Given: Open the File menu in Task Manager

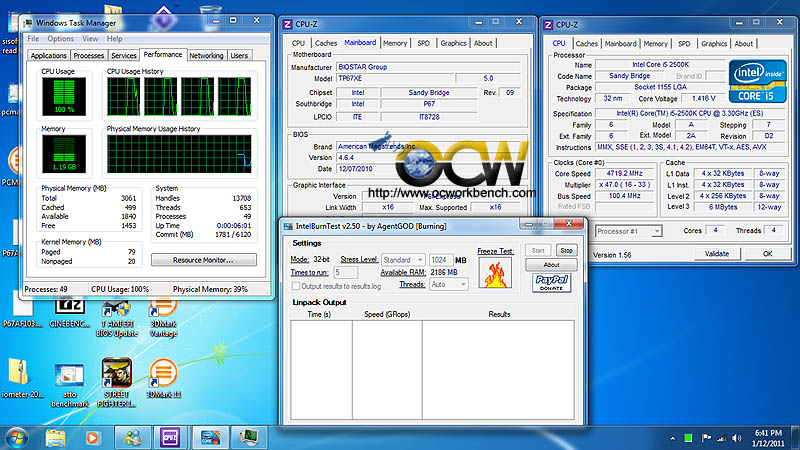Looking at the screenshot, I should (33, 39).
